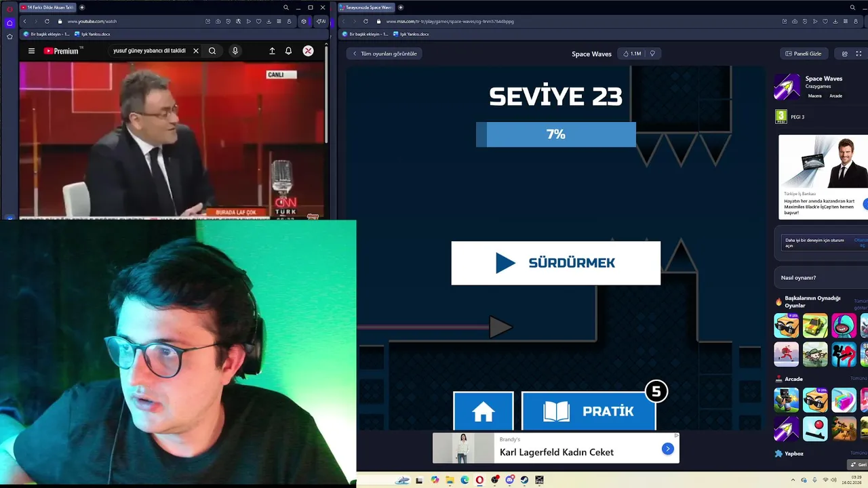Open the YouTube hamburger guide menu
The width and height of the screenshot is (868, 488).
[31, 51]
